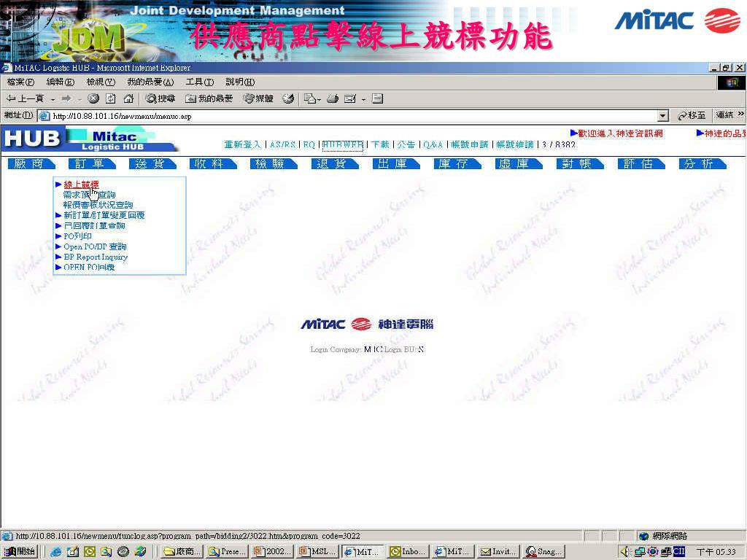Image resolution: width=747 pixels, height=560 pixels.
Task: Click the IE quick launch icon in taskbar
Action: pyautogui.click(x=55, y=551)
